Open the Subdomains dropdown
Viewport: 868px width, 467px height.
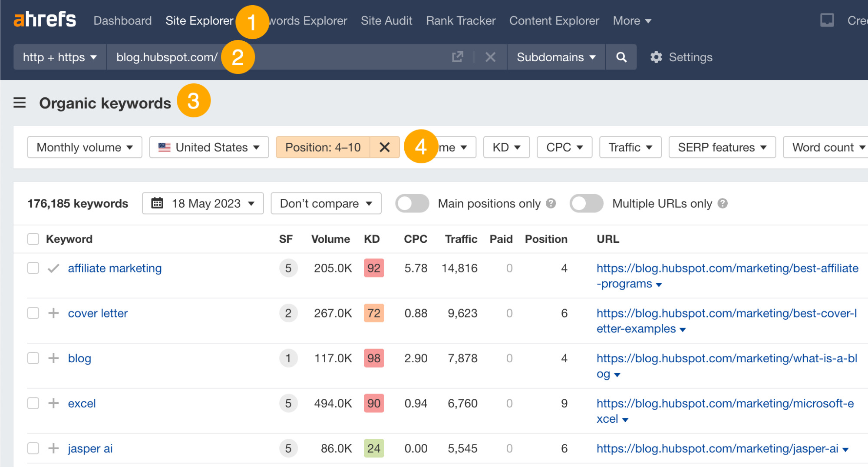555,57
